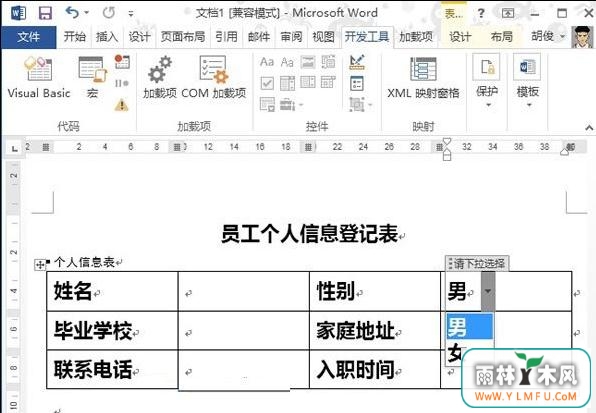Insert a Combo Box content control

tap(287, 83)
